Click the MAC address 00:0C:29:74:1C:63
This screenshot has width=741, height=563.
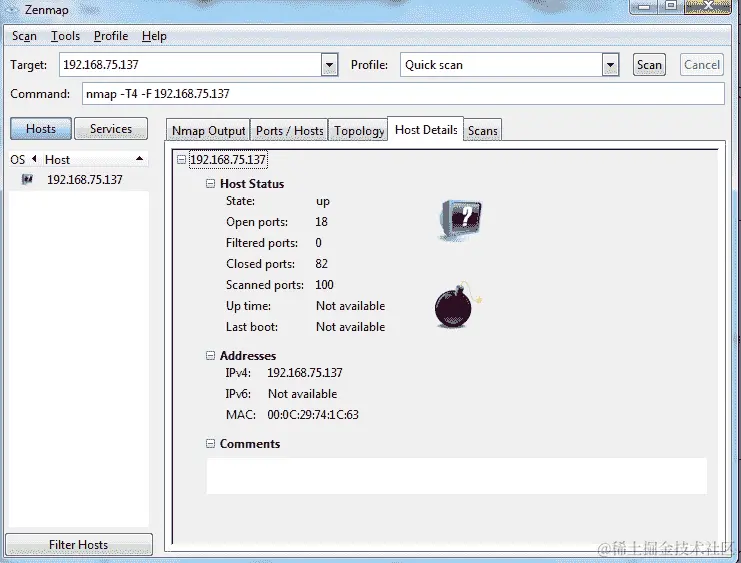(x=313, y=415)
